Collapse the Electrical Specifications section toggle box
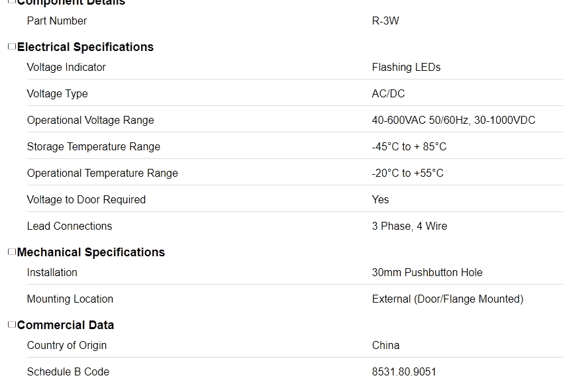563x392 pixels. 11,46
